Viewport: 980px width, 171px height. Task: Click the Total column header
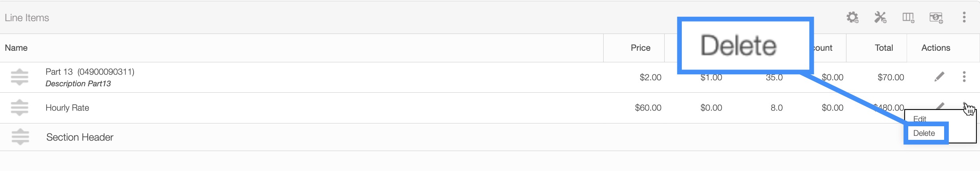(x=884, y=48)
